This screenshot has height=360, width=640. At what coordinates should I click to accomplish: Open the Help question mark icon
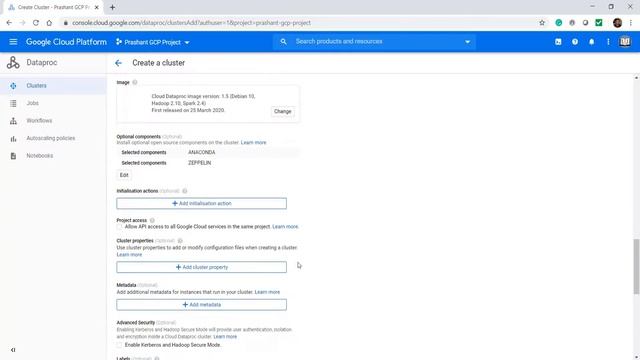575,42
